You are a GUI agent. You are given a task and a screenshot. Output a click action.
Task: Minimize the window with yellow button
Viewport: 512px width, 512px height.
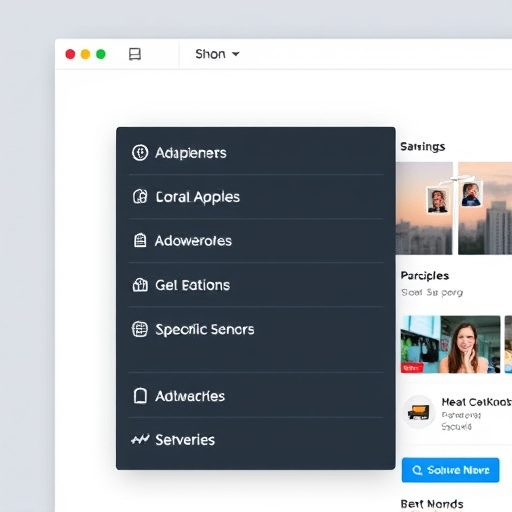[86, 54]
